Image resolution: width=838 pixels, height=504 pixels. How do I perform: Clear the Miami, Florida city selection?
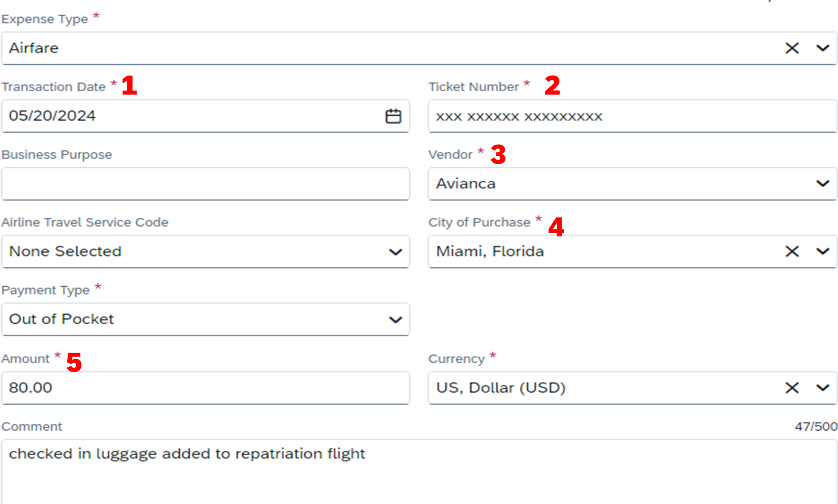pos(792,251)
